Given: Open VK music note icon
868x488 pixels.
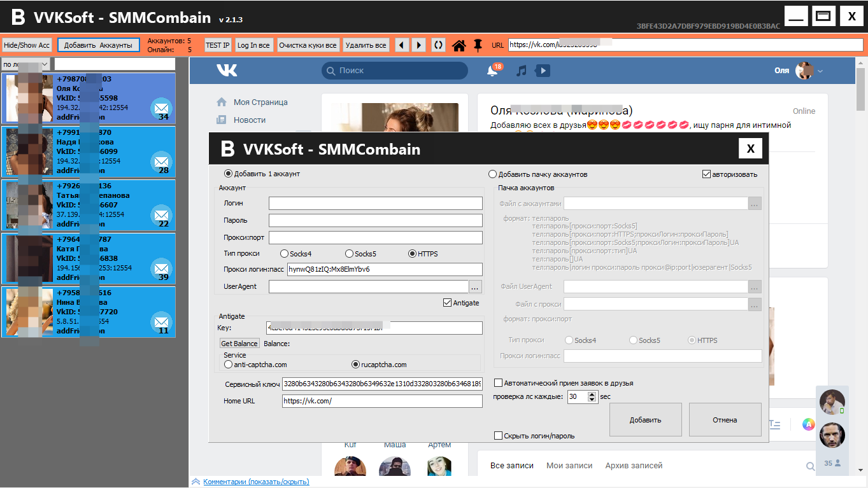Looking at the screenshot, I should (x=521, y=71).
